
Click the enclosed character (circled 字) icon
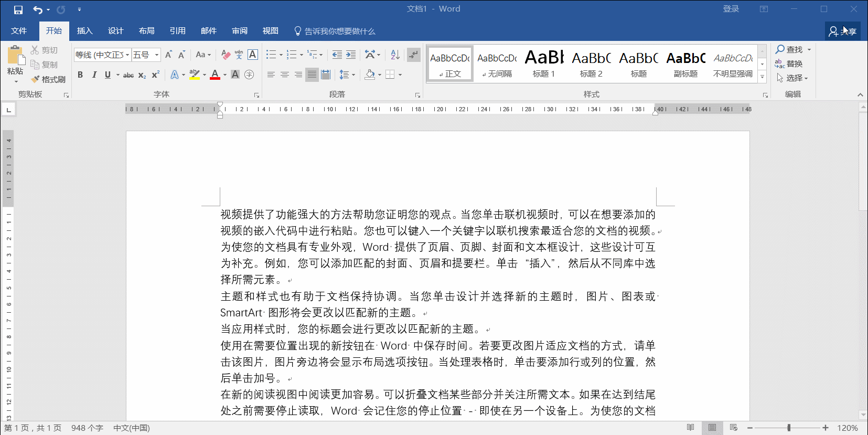coord(249,75)
